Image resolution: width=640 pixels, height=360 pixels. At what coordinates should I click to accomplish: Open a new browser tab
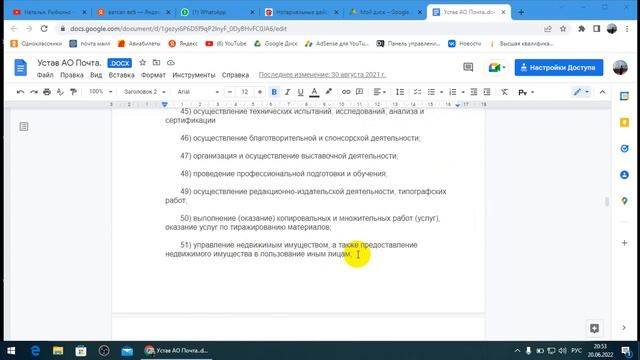click(x=521, y=12)
